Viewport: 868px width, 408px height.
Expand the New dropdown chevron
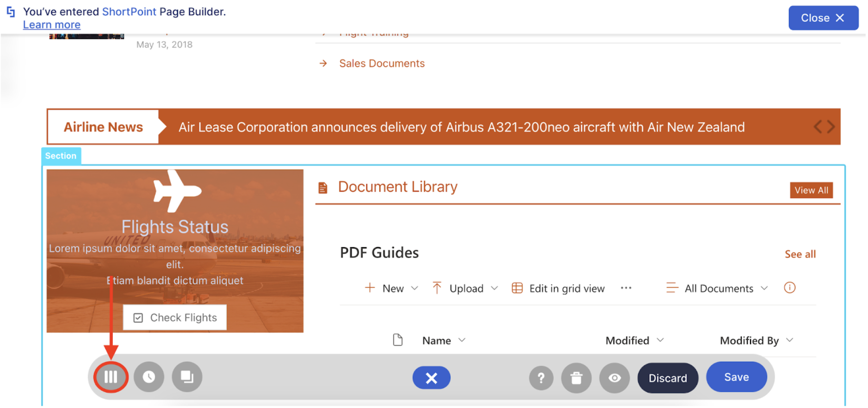(415, 288)
